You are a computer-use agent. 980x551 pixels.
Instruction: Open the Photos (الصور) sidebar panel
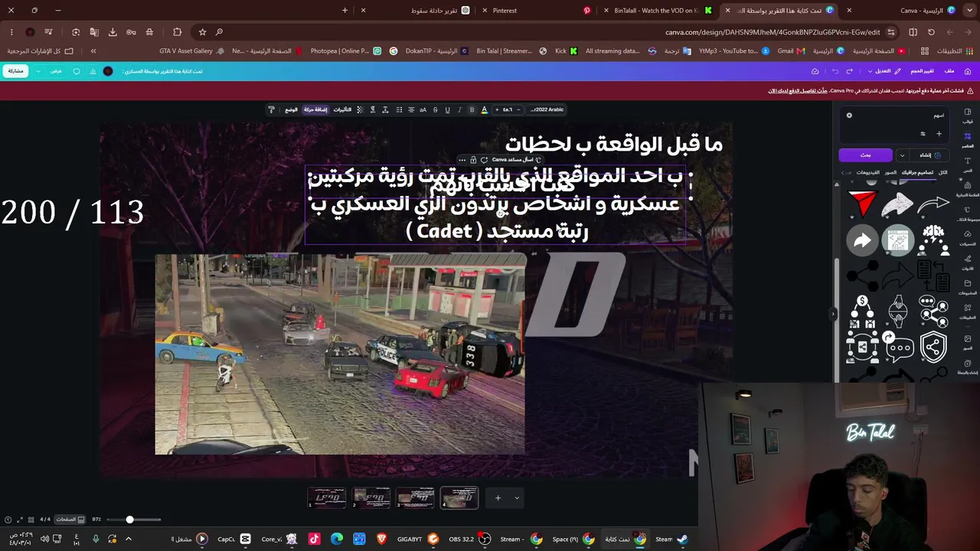(968, 341)
